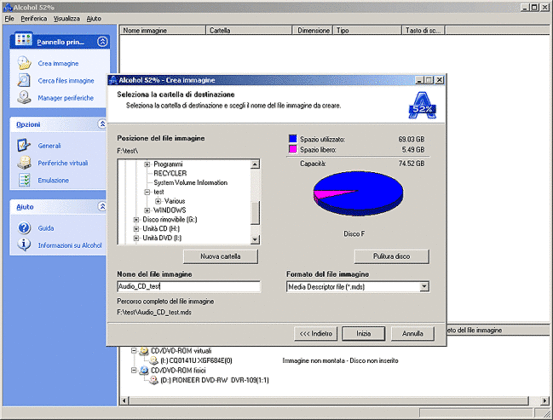Open the Aiuto menu in the menu bar

pyautogui.click(x=94, y=19)
